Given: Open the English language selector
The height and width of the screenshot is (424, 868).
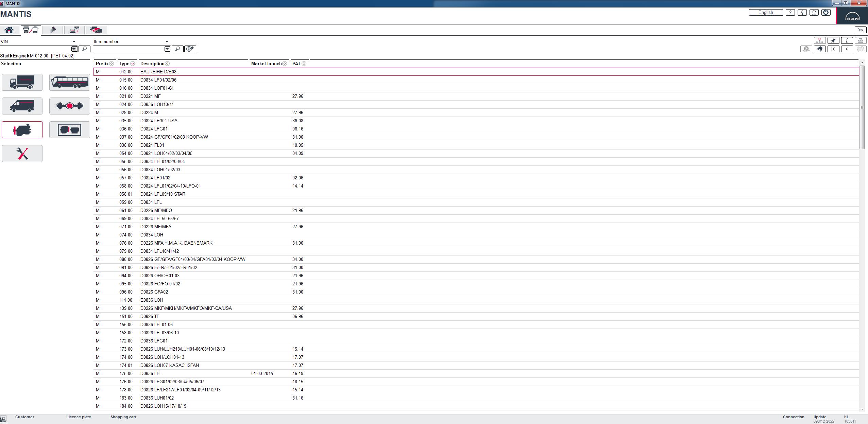Looking at the screenshot, I should pos(766,12).
